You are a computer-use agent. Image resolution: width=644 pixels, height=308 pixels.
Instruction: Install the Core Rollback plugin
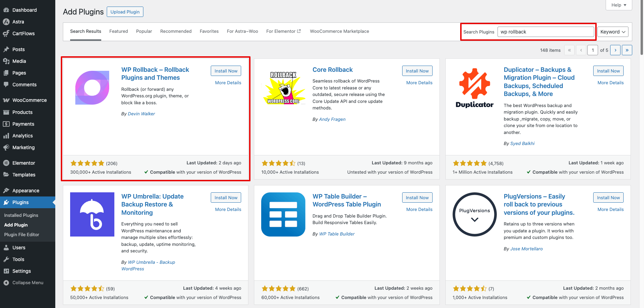[417, 71]
